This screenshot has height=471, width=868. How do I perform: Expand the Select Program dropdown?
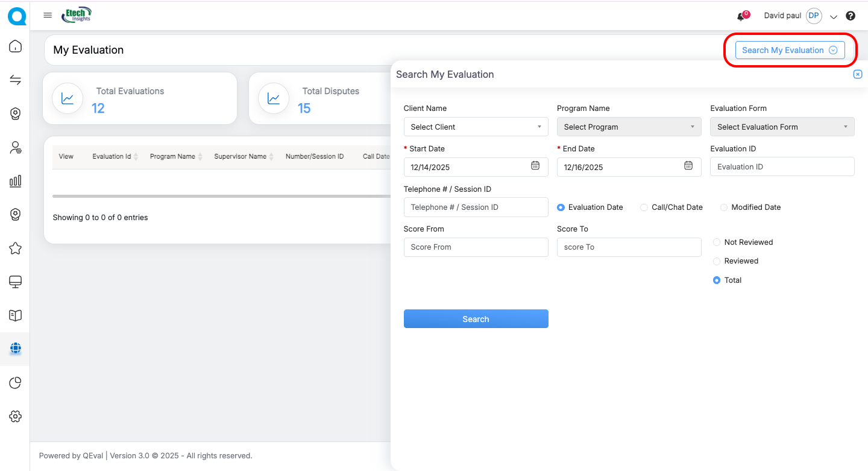click(629, 127)
